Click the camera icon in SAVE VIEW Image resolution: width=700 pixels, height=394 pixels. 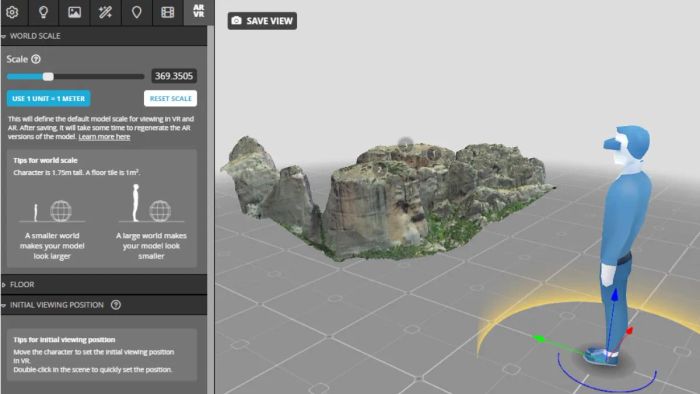(x=237, y=21)
